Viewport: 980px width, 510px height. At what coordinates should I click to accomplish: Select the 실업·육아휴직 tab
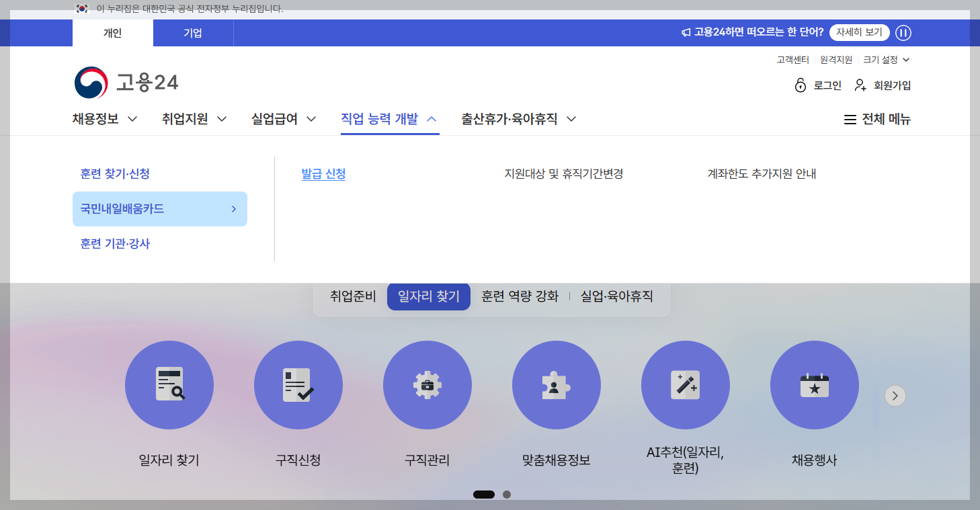[x=616, y=296]
